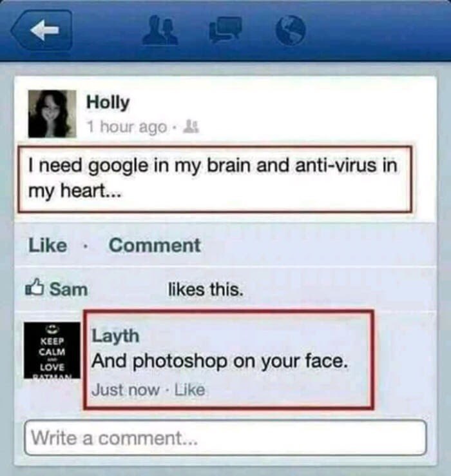The height and width of the screenshot is (476, 451).
Task: Open Holly's profile picture
Action: pos(52,114)
